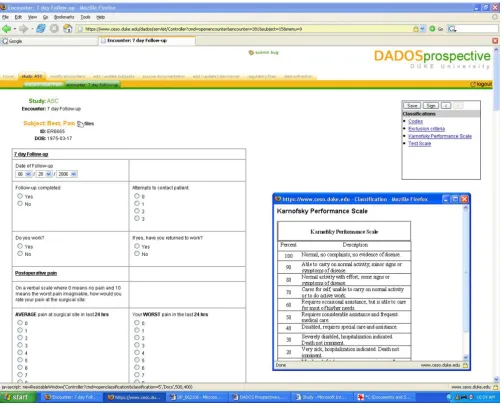
Task: Open the Test Scale link
Action: click(x=419, y=143)
